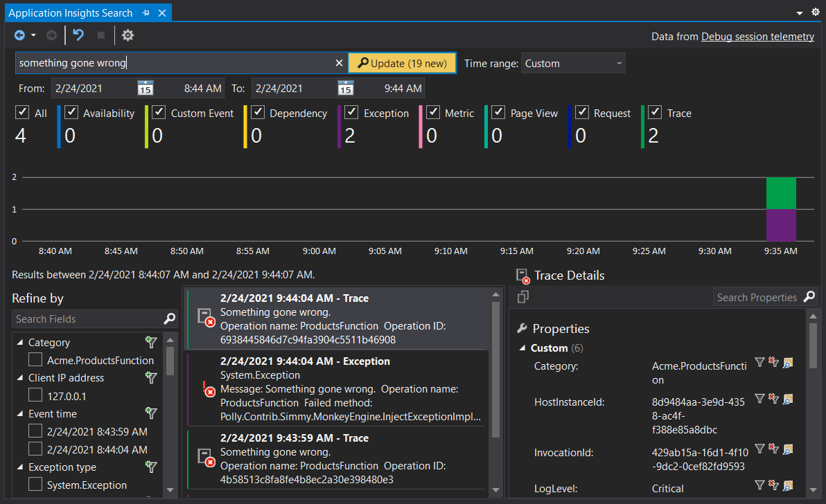Collapse the Client IP address group

pos(20,378)
